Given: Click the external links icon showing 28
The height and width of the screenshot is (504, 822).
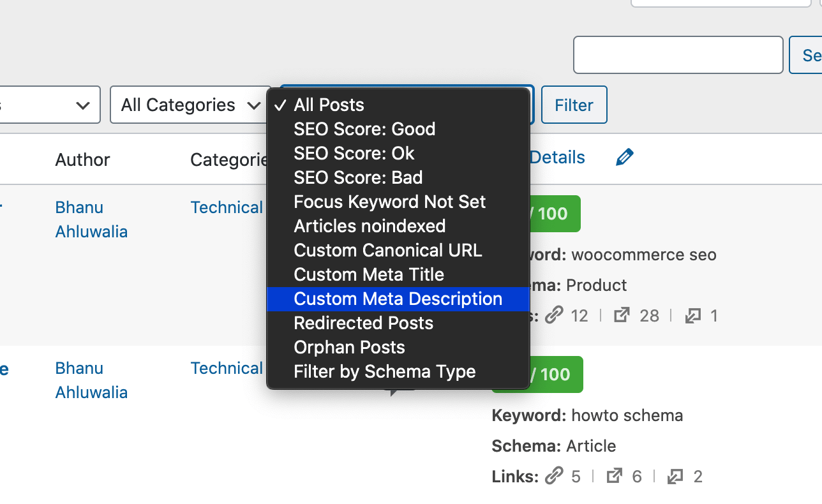Looking at the screenshot, I should [x=622, y=315].
